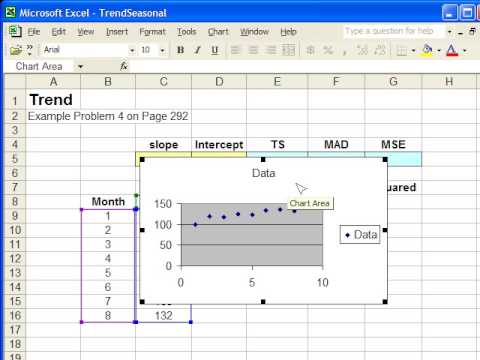This screenshot has height=360, width=480.
Task: Open Fill Color dropdown arrow
Action: [439, 51]
